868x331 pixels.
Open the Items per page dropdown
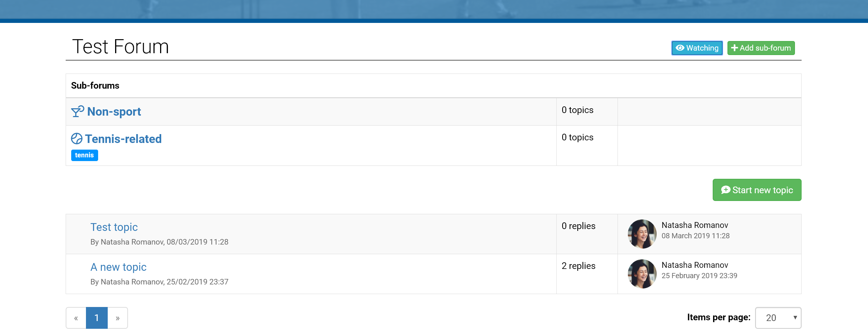(778, 318)
